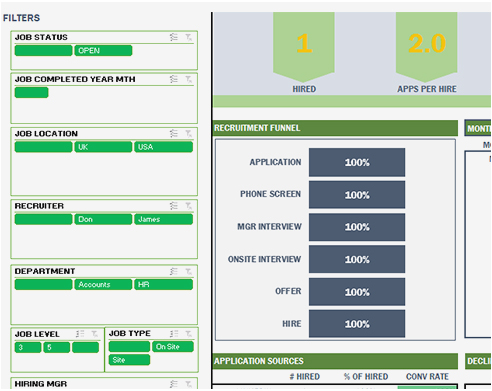
Task: Select the DEPARTMENT slicer header
Action: 45,271
